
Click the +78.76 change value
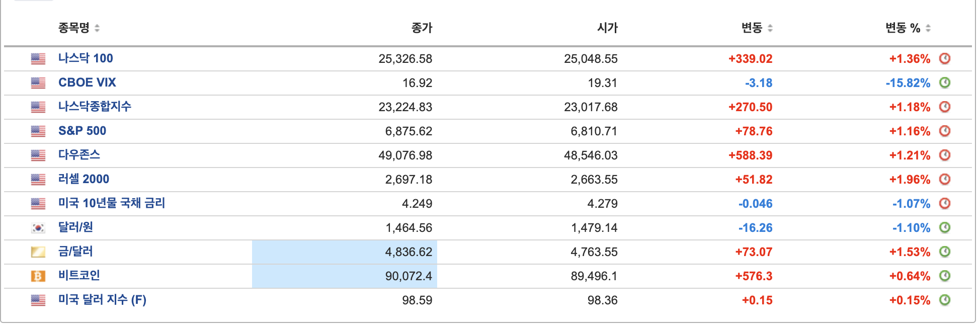754,131
